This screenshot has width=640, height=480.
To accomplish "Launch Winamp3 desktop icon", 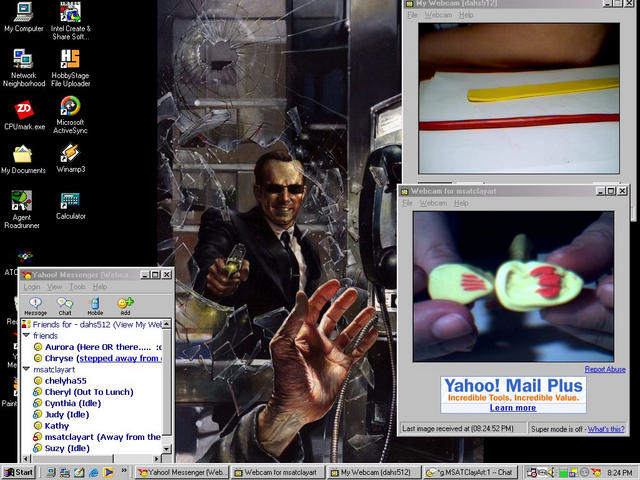I will click(x=70, y=158).
